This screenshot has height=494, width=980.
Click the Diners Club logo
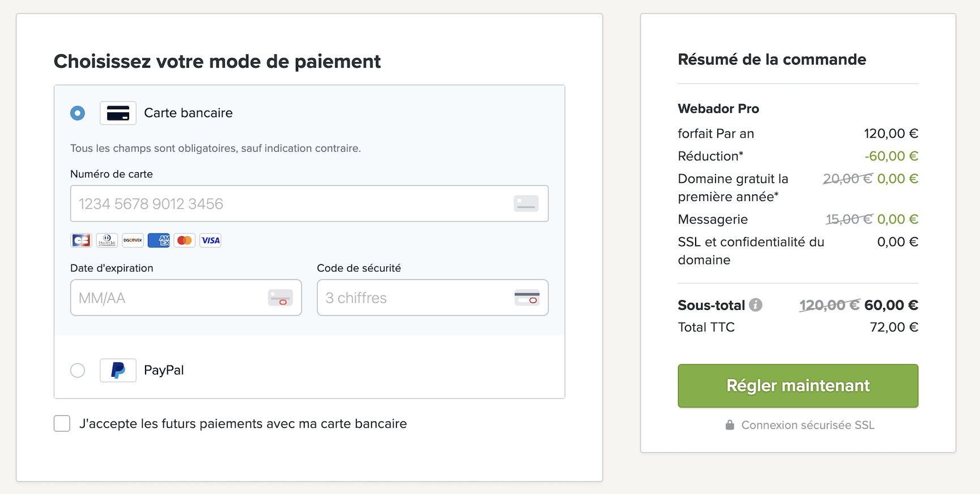107,240
